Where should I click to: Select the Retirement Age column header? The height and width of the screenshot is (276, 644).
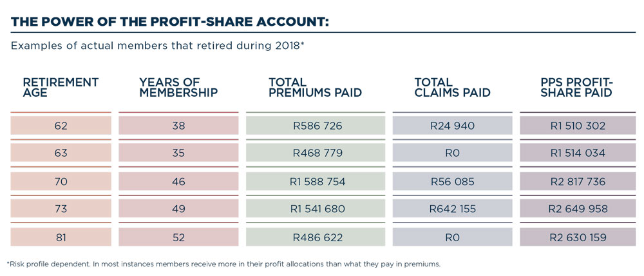[61, 87]
